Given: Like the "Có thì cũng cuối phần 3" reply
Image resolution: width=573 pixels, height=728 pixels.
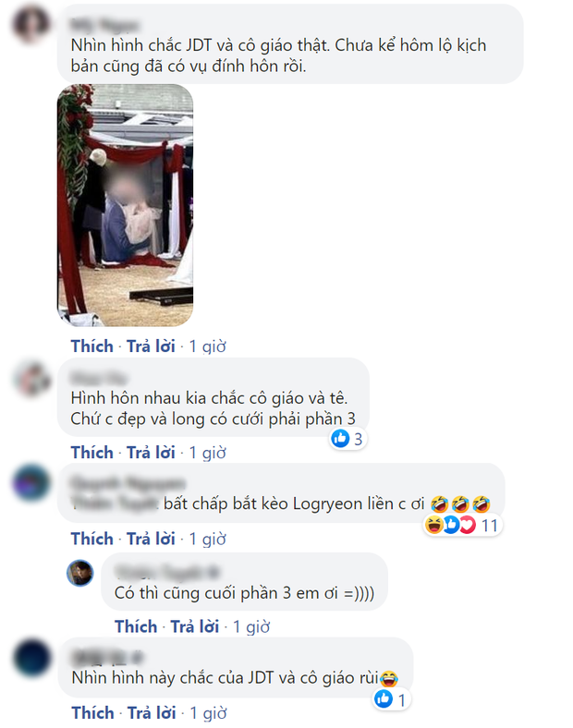Looking at the screenshot, I should pos(136,626).
